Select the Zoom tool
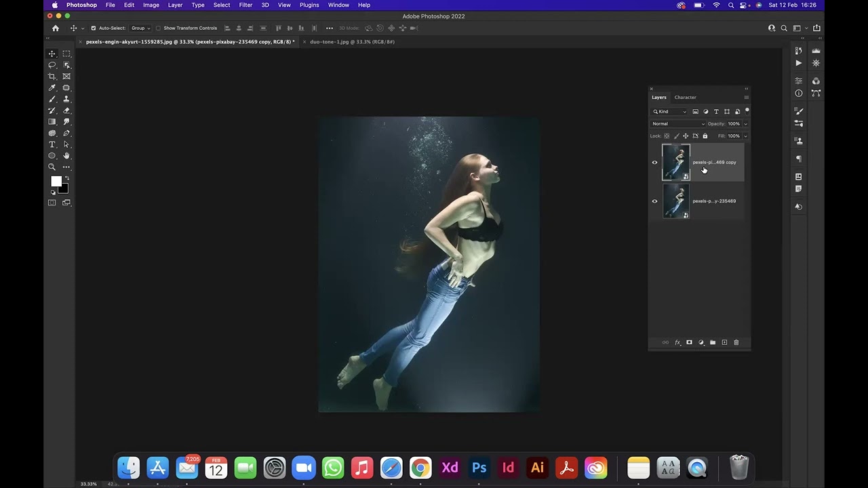This screenshot has height=488, width=868. [x=52, y=167]
